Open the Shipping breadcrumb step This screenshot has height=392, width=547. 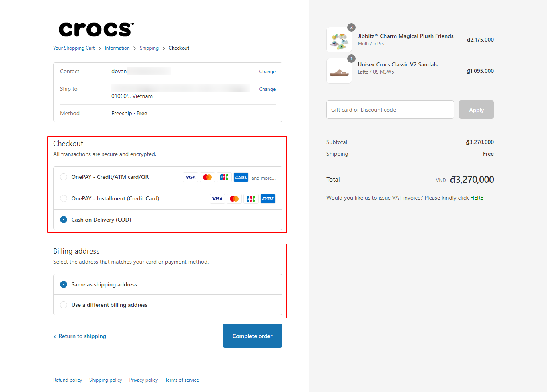tap(149, 48)
